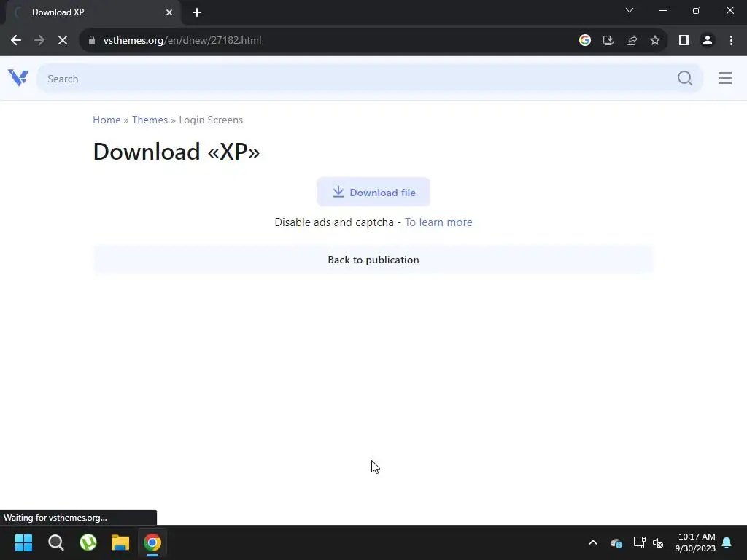
Task: Expand the tab search chevron
Action: pos(630,10)
